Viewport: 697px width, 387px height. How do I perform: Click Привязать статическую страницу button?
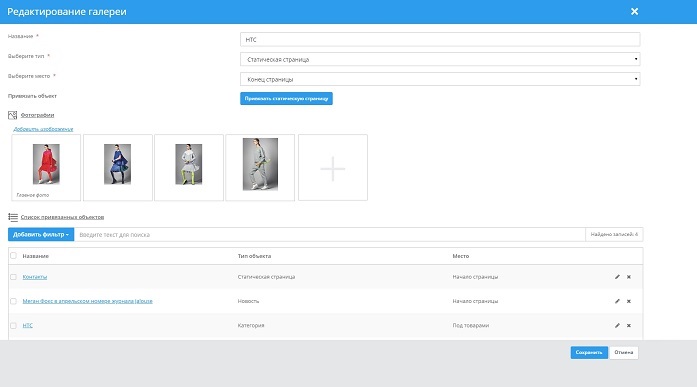click(x=286, y=99)
